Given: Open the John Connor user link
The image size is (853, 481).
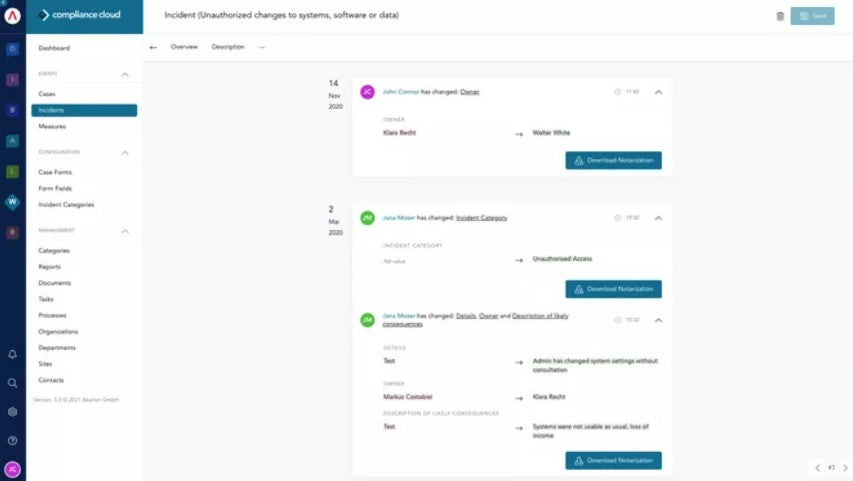Looking at the screenshot, I should [400, 92].
